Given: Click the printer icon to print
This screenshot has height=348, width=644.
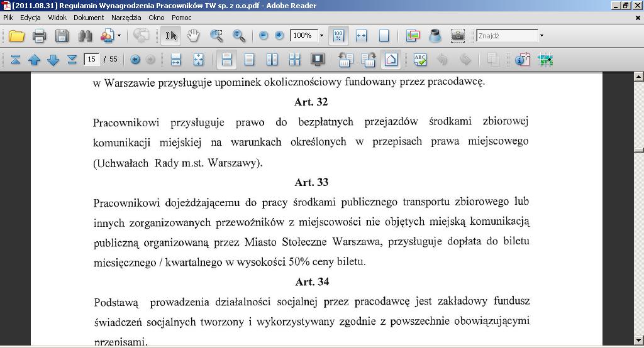Looking at the screenshot, I should [39, 36].
